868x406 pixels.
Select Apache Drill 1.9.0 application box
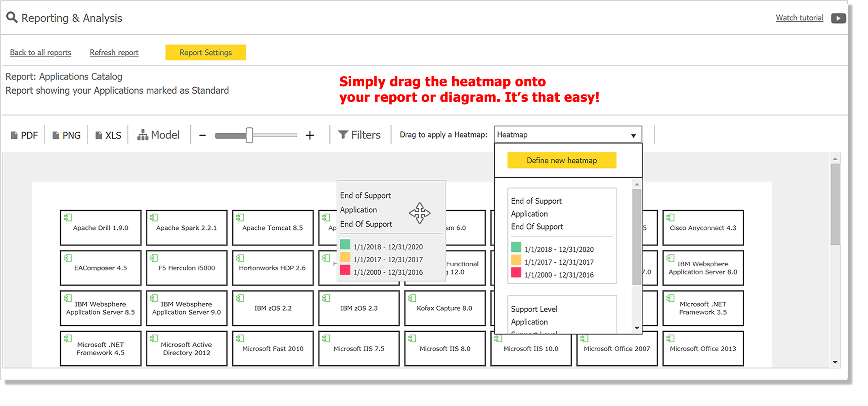pos(101,228)
